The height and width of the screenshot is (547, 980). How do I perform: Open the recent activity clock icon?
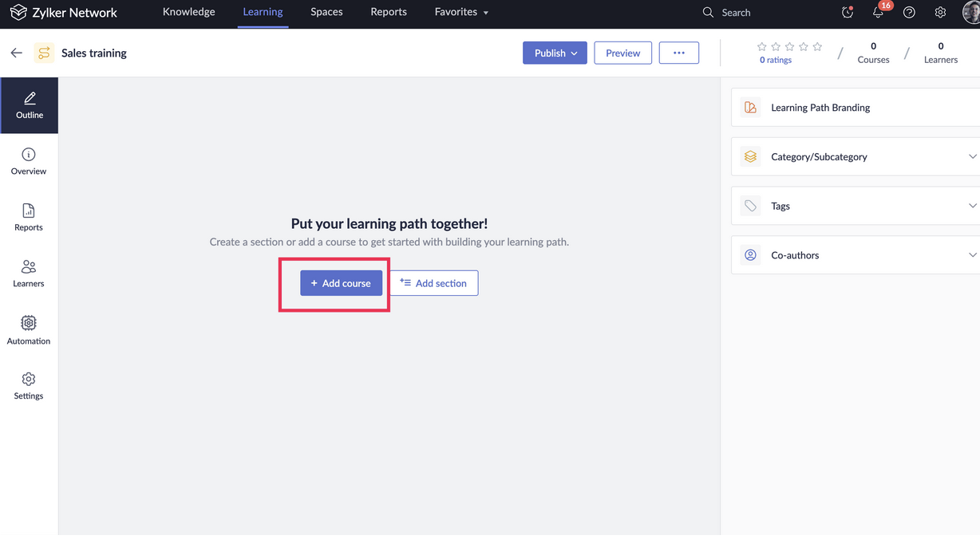click(848, 12)
